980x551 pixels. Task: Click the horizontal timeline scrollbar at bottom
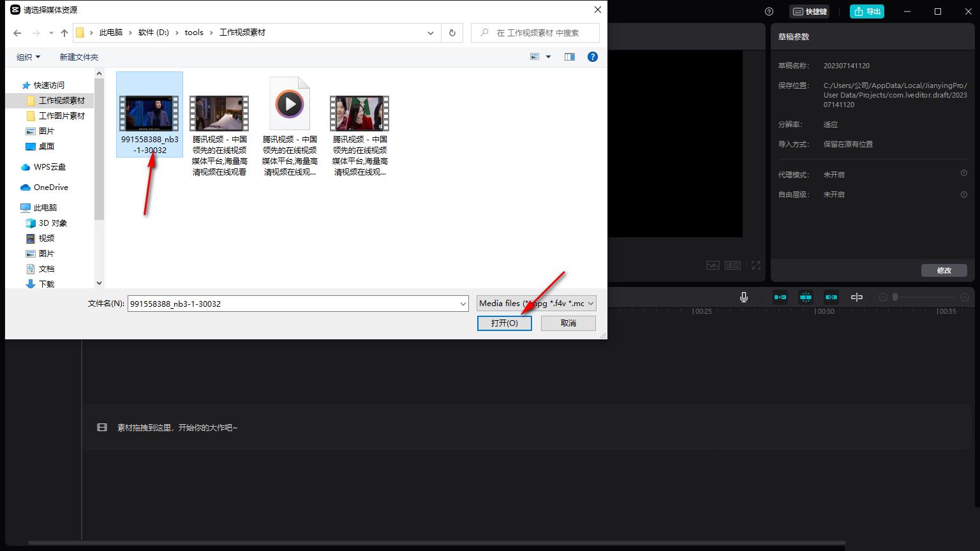[438, 543]
